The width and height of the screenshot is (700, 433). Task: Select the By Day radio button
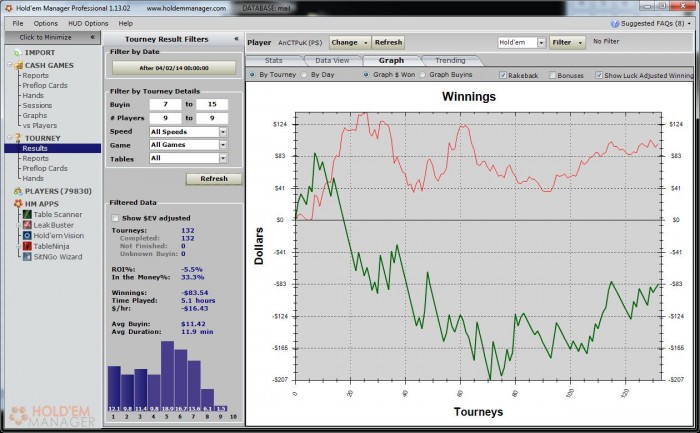pos(304,75)
